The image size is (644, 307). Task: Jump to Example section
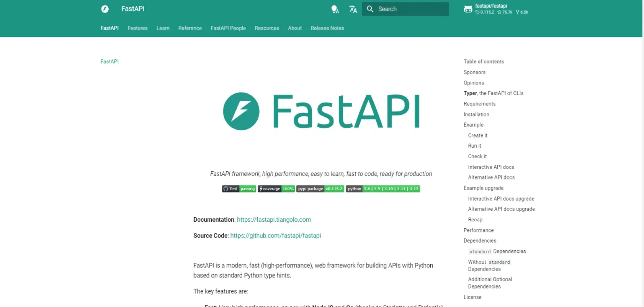(x=473, y=125)
